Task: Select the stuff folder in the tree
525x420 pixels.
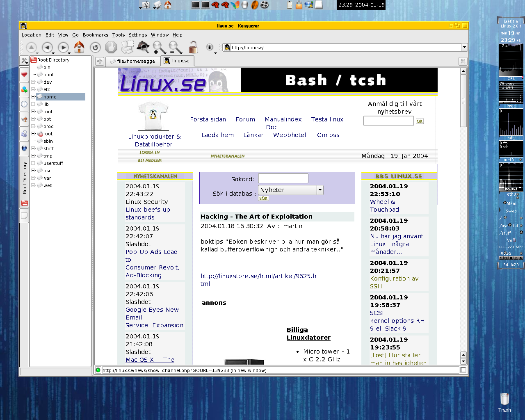Action: [48, 148]
